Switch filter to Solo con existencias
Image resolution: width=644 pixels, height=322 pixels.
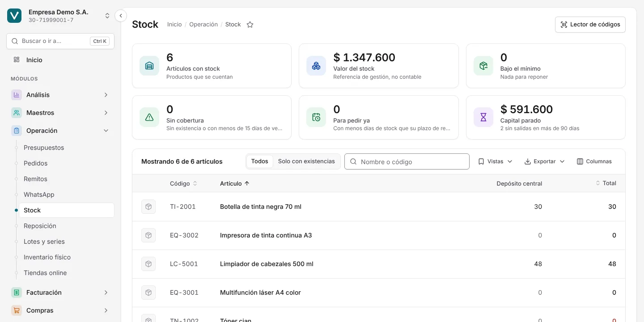[306, 161]
